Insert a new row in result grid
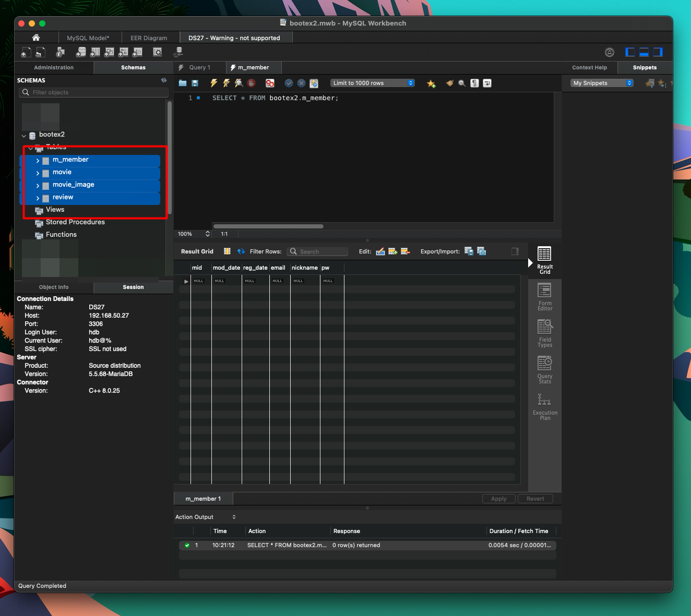 tap(393, 251)
